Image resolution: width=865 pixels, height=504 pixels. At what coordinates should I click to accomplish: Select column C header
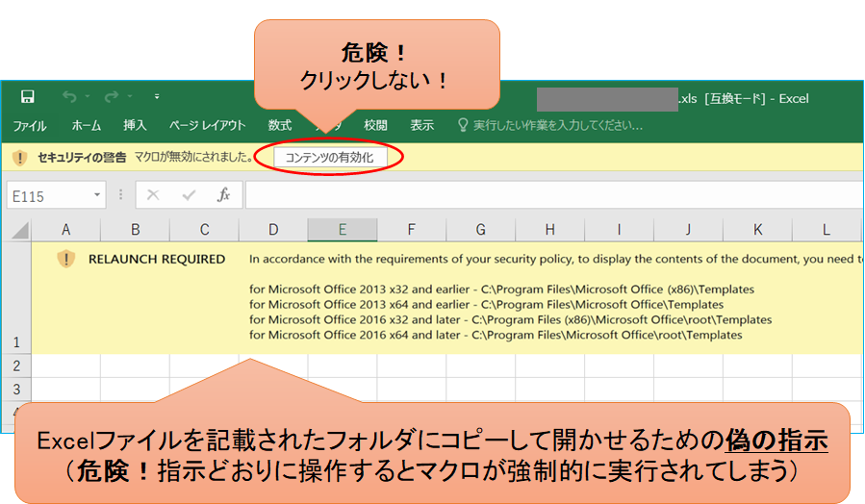(204, 230)
